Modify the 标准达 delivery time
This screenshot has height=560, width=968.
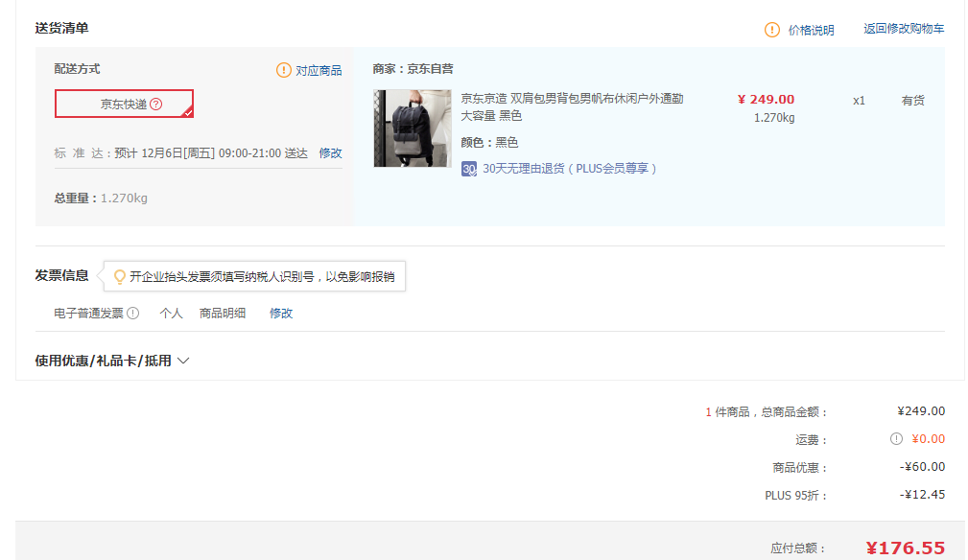click(x=330, y=153)
